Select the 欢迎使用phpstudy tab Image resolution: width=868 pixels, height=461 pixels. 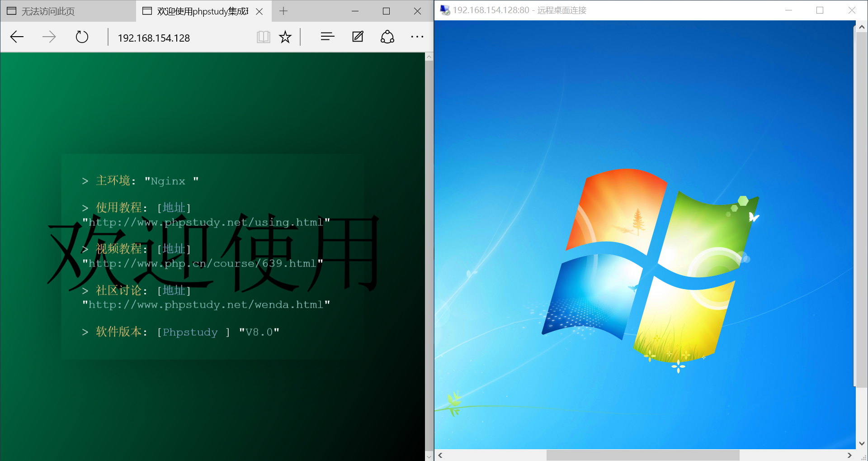[x=203, y=11]
